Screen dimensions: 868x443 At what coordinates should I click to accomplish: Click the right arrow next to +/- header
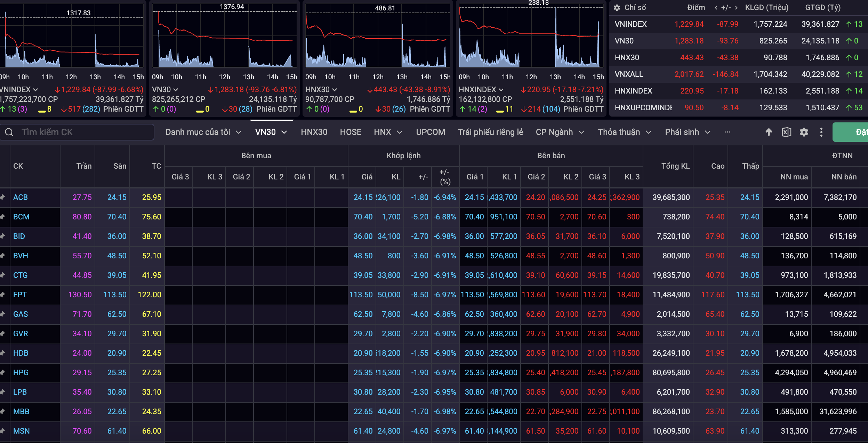point(736,8)
